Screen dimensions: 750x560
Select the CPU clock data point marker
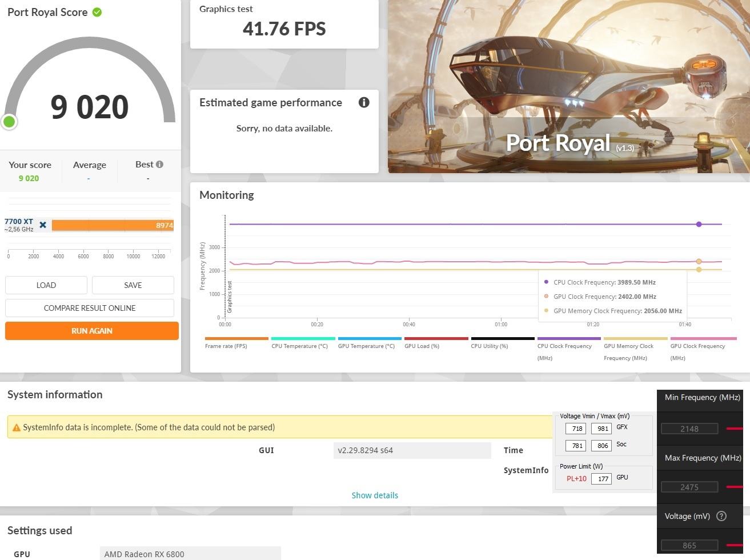coord(699,224)
